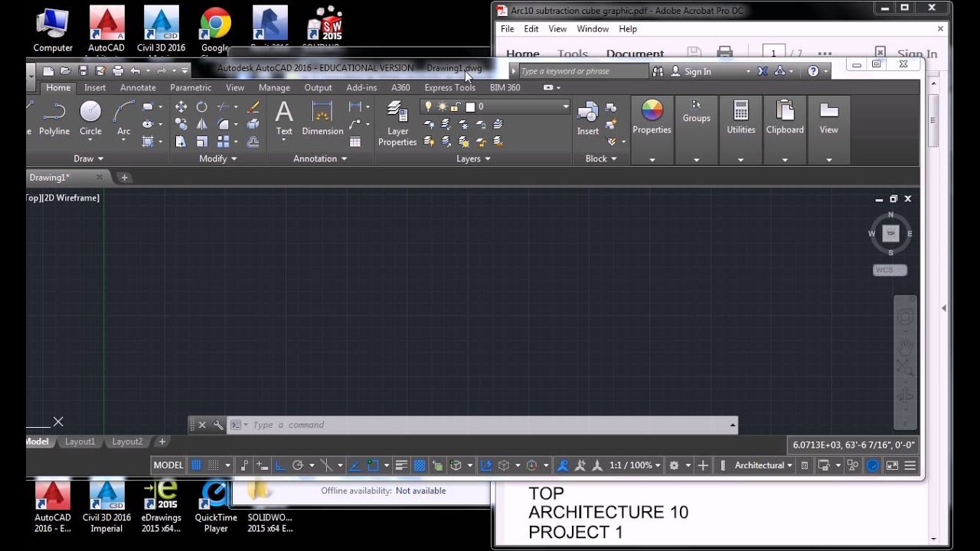Select the Circle tool

point(90,119)
